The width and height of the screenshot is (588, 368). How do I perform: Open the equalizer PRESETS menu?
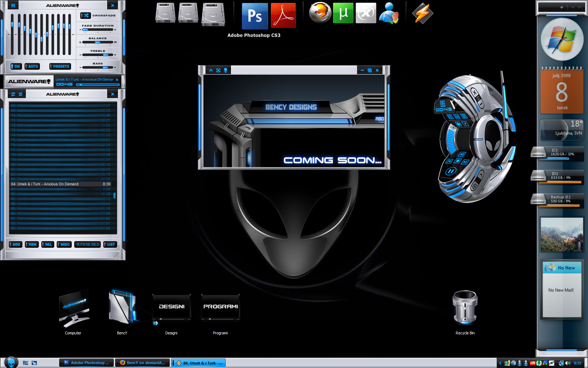pyautogui.click(x=60, y=66)
